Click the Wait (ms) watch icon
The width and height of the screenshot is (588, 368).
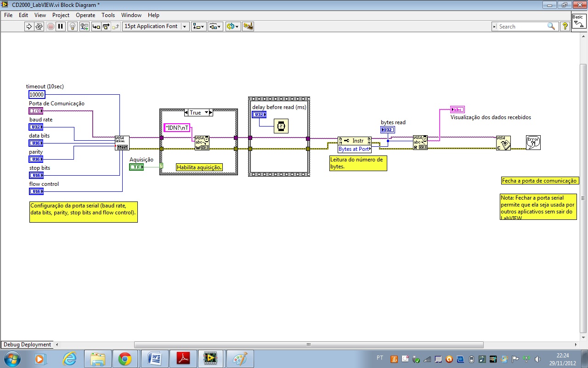click(281, 126)
